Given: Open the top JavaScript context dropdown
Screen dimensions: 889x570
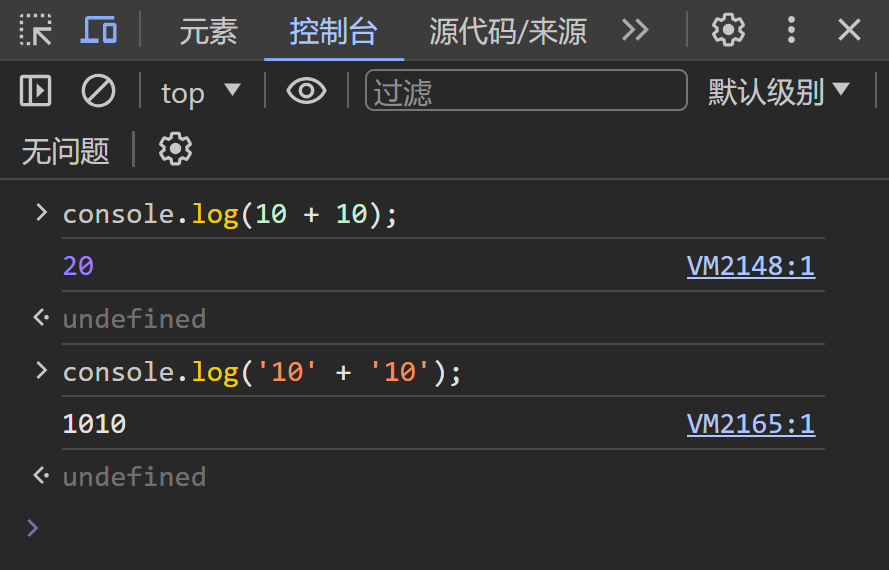Looking at the screenshot, I should coord(200,92).
